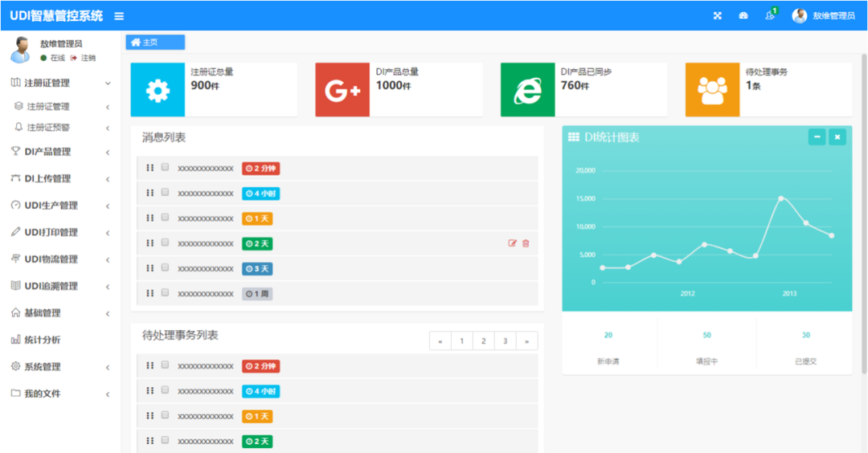Click the 注销 logout link
The image size is (868, 453).
tap(88, 58)
